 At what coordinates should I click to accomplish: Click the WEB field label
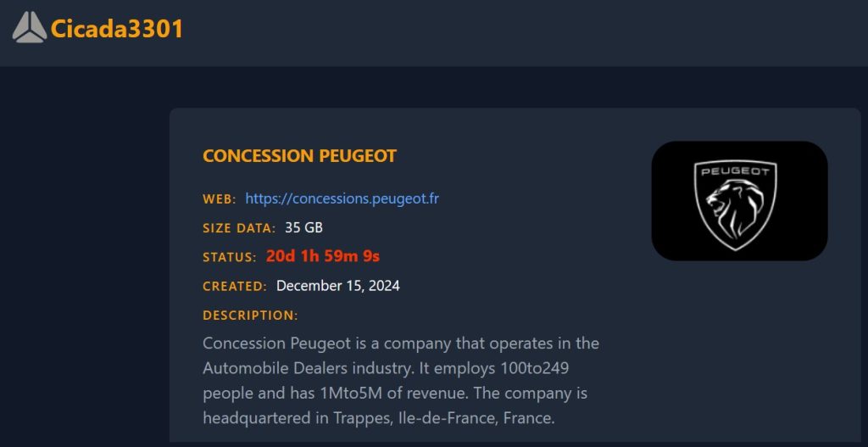[x=220, y=198]
